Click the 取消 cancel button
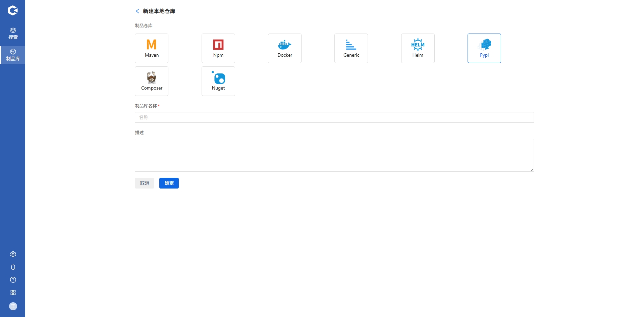The height and width of the screenshot is (317, 644). (x=145, y=183)
